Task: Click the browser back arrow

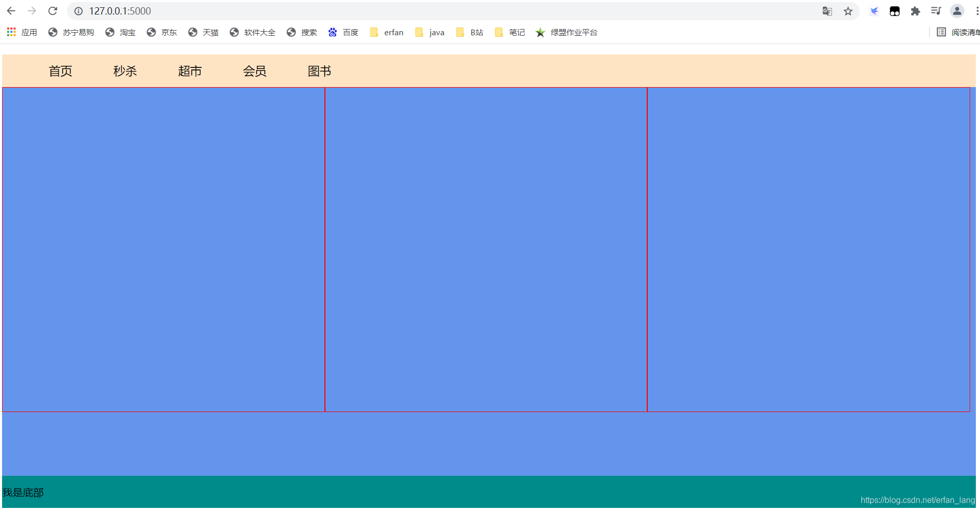Action: 11,11
